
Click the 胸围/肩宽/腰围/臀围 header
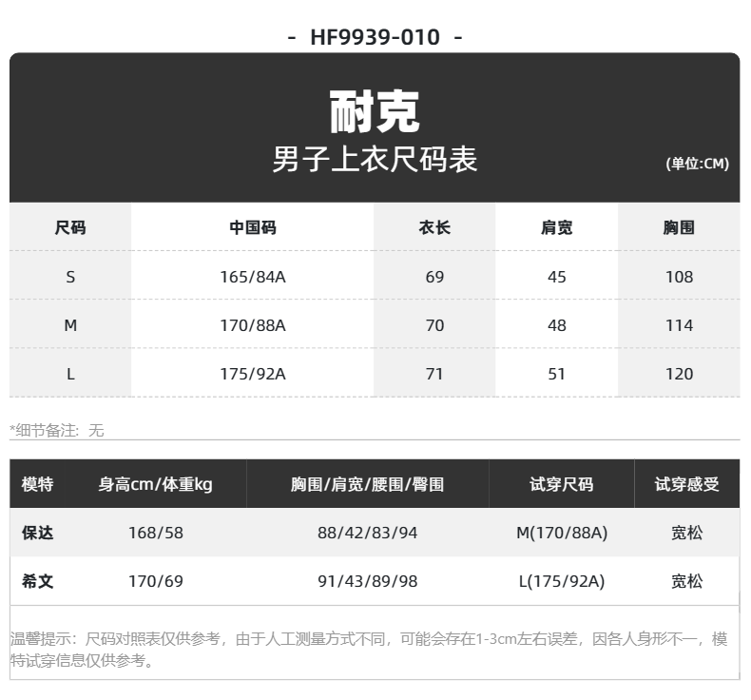[367, 484]
